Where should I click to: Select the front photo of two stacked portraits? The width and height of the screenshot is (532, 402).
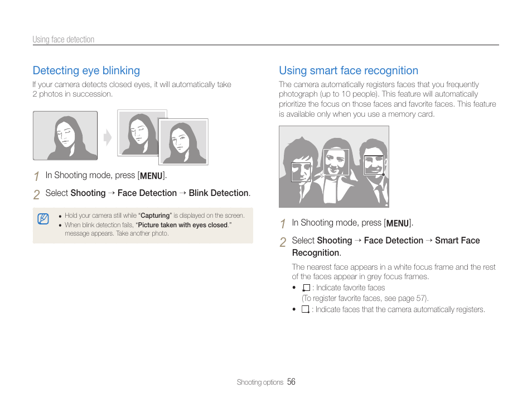click(x=183, y=142)
